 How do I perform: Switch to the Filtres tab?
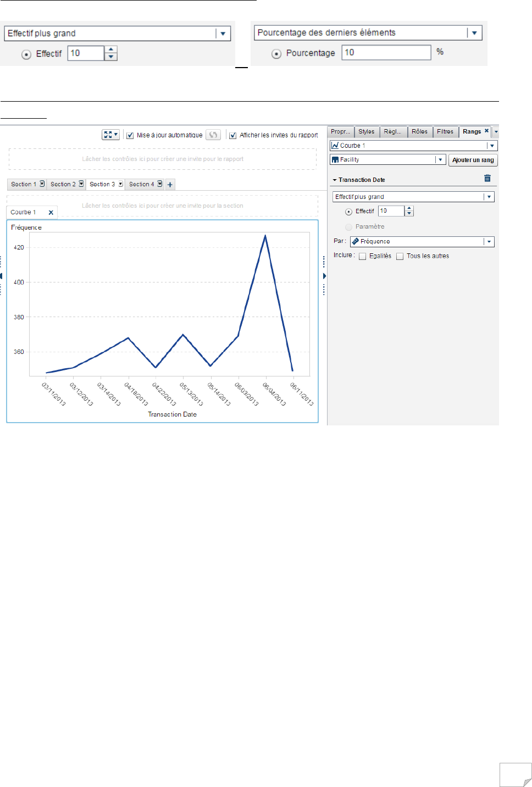445,131
